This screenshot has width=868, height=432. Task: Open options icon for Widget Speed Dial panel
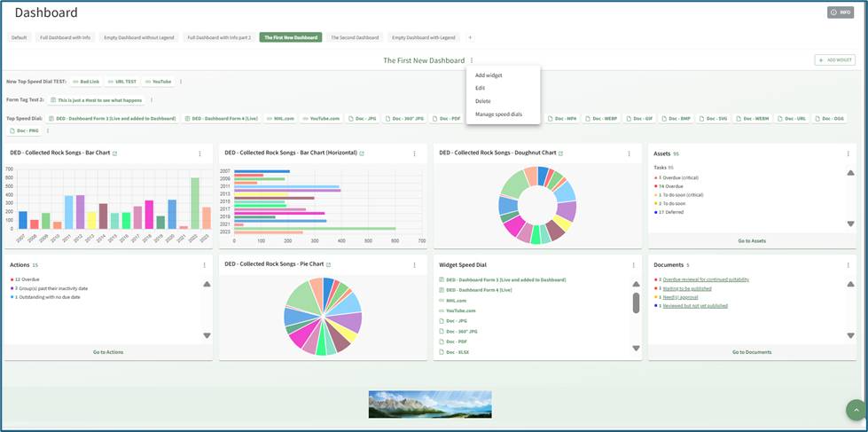pyautogui.click(x=633, y=265)
